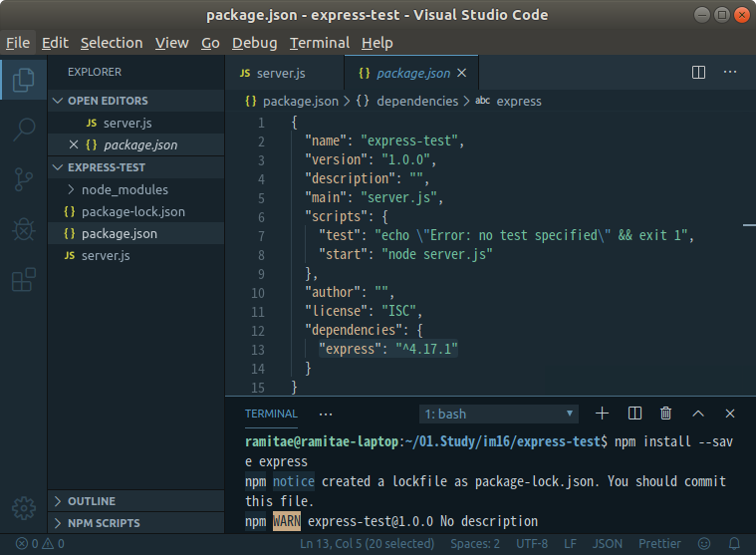Click the package-lock.json braces icon
Image resolution: width=756 pixels, height=555 pixels.
click(70, 211)
